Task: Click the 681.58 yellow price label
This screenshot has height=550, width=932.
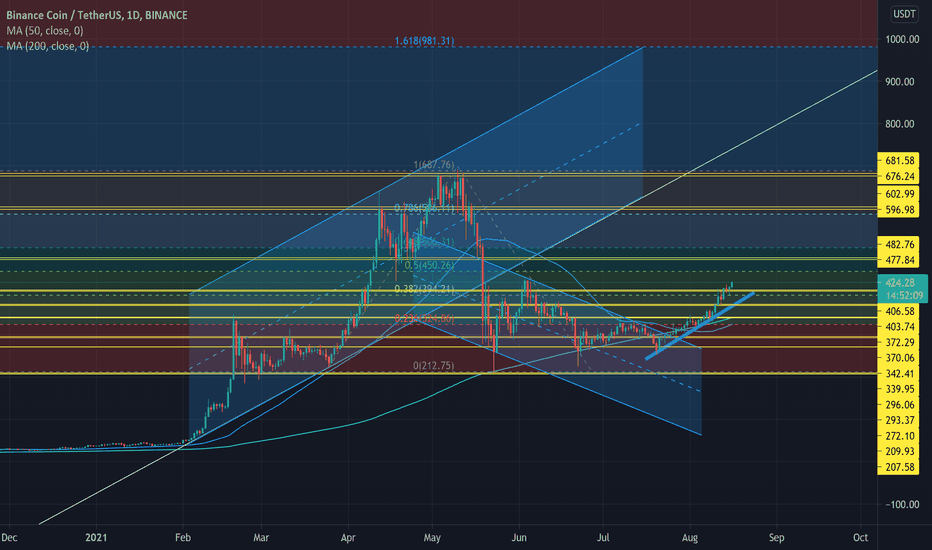Action: click(899, 161)
